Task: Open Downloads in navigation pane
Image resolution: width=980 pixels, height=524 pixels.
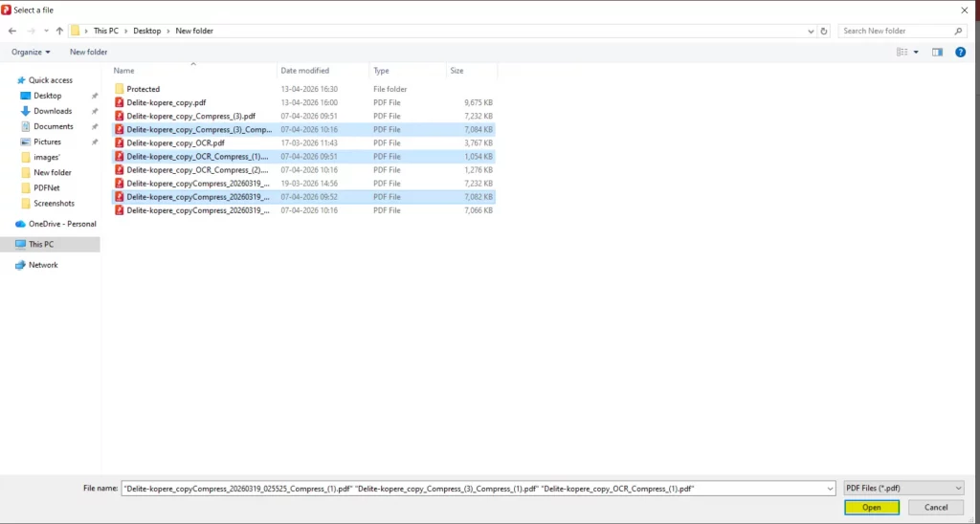Action: tap(53, 111)
